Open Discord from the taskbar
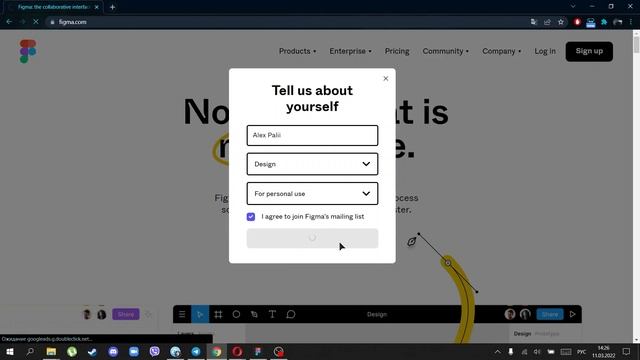This screenshot has height=360, width=640. (113, 351)
